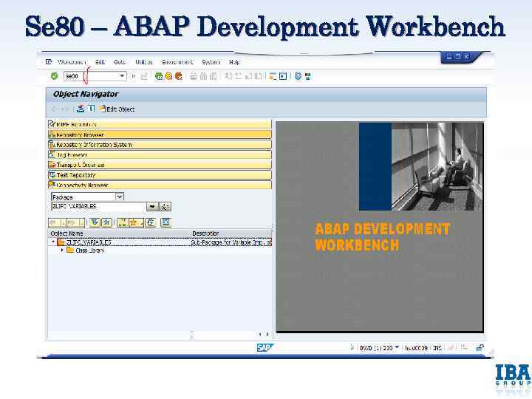The width and height of the screenshot is (532, 399).
Task: Open the Connectivity Browser
Action: click(x=160, y=185)
